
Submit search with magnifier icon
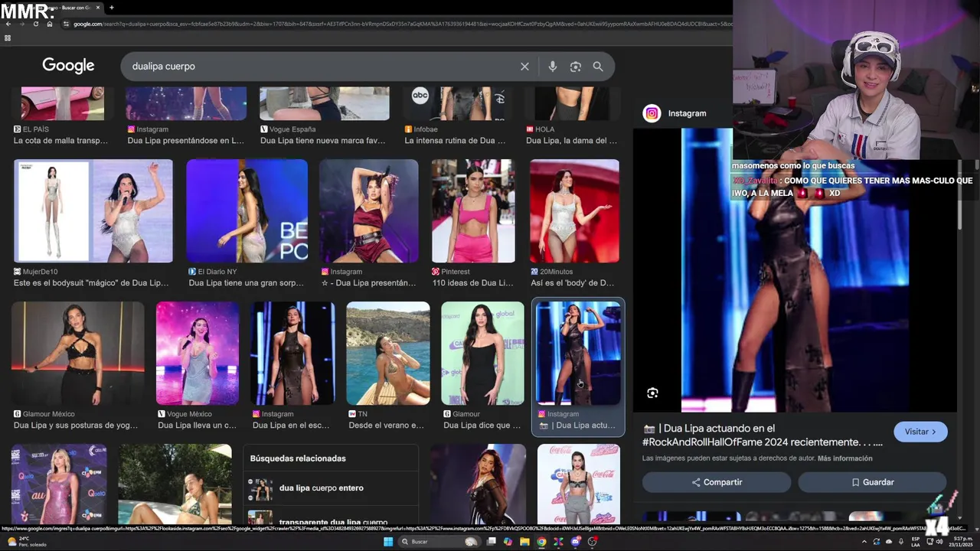point(598,67)
